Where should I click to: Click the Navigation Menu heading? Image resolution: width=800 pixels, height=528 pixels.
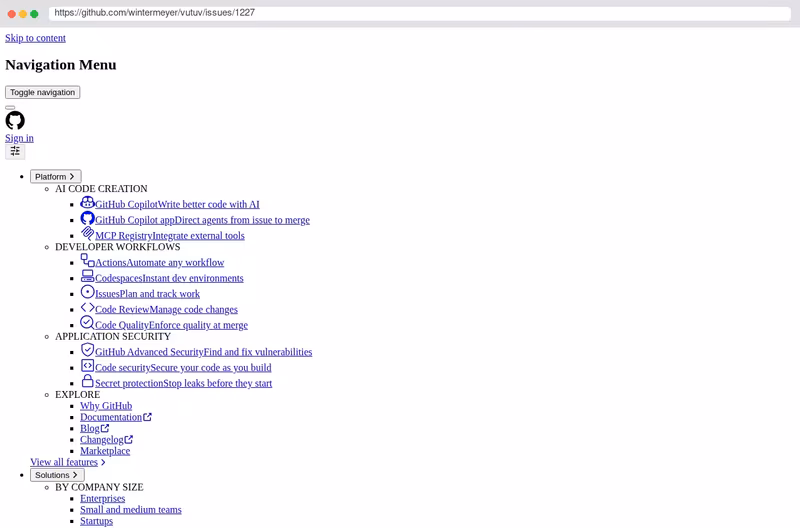pos(61,65)
